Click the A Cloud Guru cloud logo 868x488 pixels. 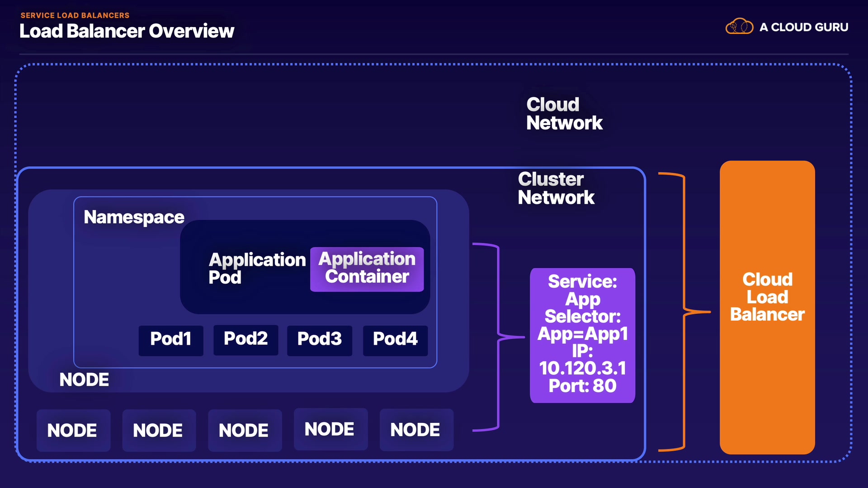(x=739, y=27)
